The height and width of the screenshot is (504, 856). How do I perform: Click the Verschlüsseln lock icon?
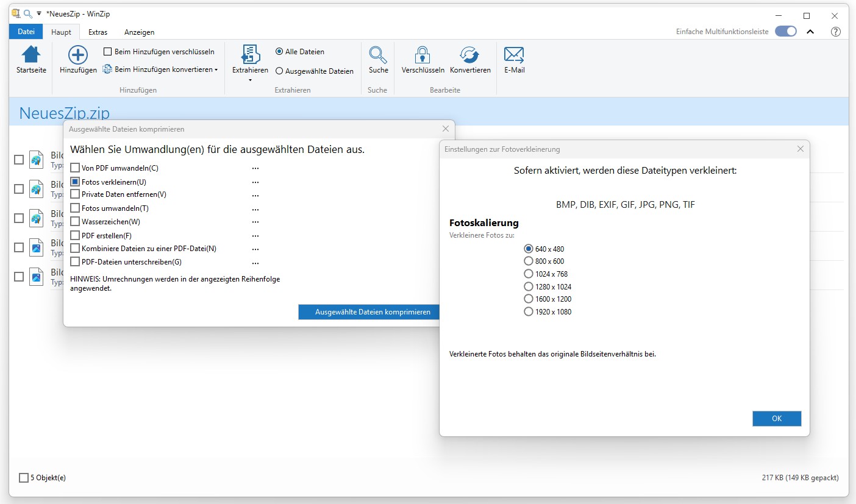423,55
